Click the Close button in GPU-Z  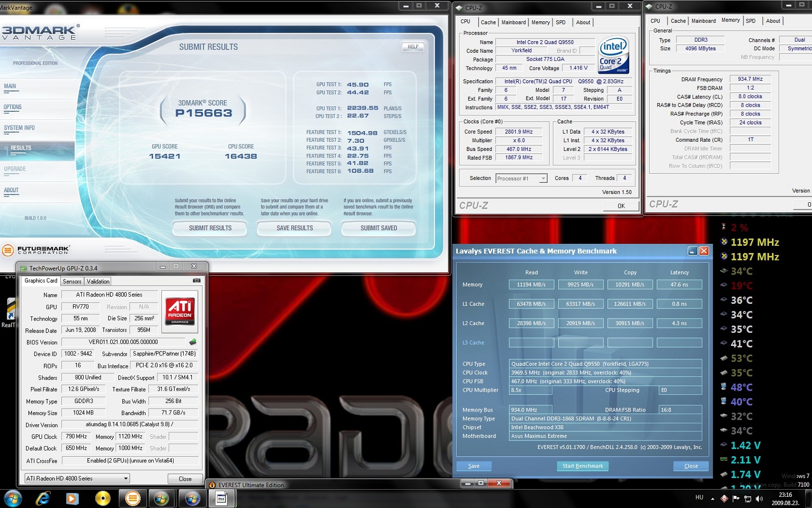(x=185, y=479)
